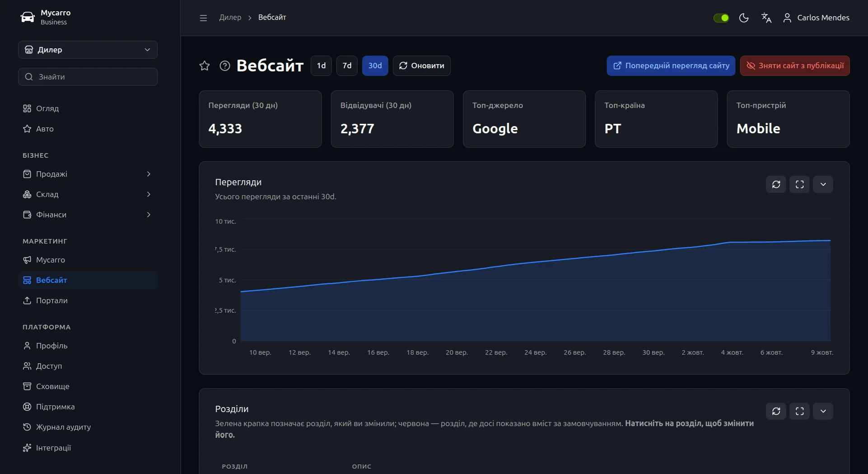Focus the Знайти search field
The image size is (868, 474).
click(88, 77)
